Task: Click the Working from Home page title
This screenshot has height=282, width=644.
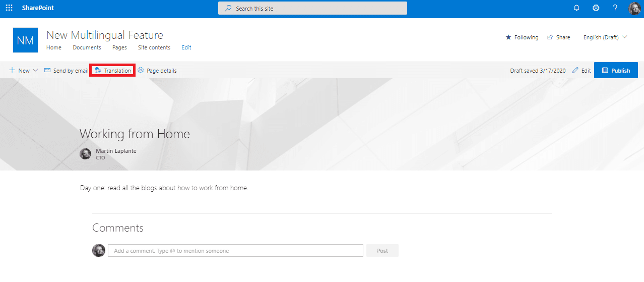Action: [135, 134]
